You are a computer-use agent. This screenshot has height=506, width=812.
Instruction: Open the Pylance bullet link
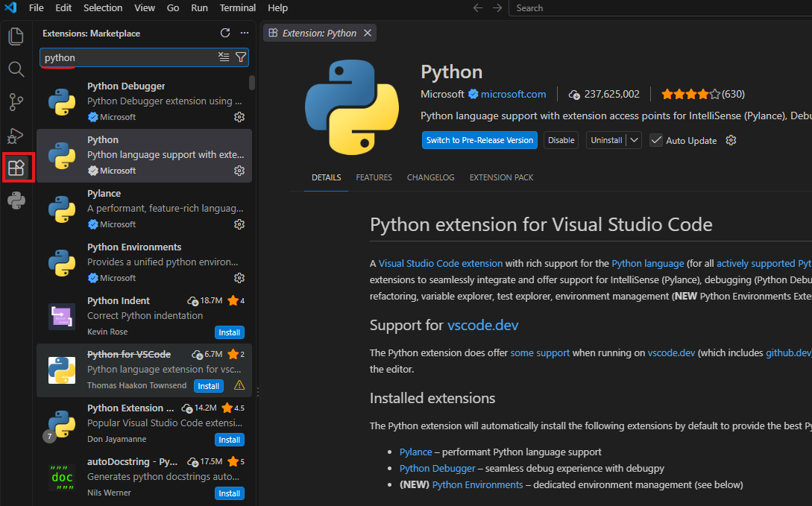pos(415,452)
